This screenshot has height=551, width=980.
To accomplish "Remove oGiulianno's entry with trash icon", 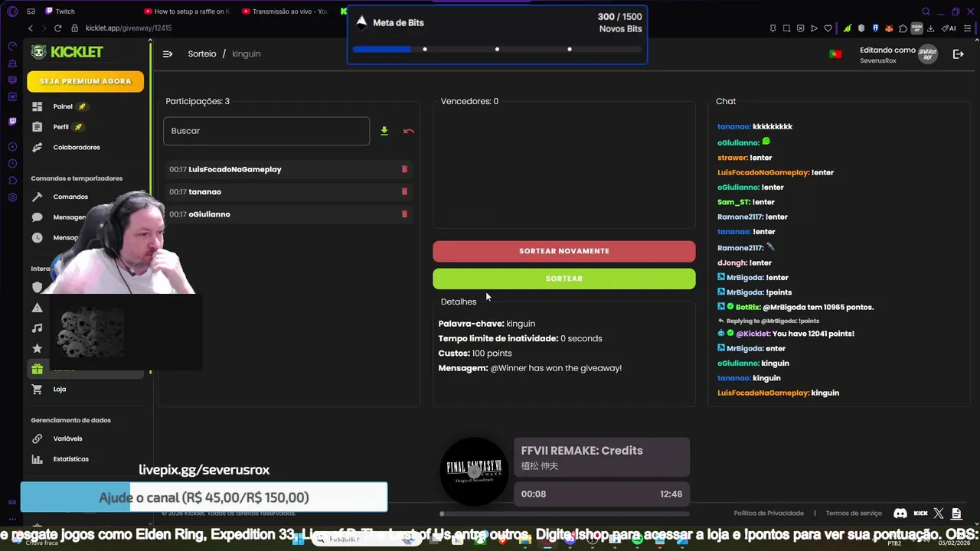I will pos(404,214).
